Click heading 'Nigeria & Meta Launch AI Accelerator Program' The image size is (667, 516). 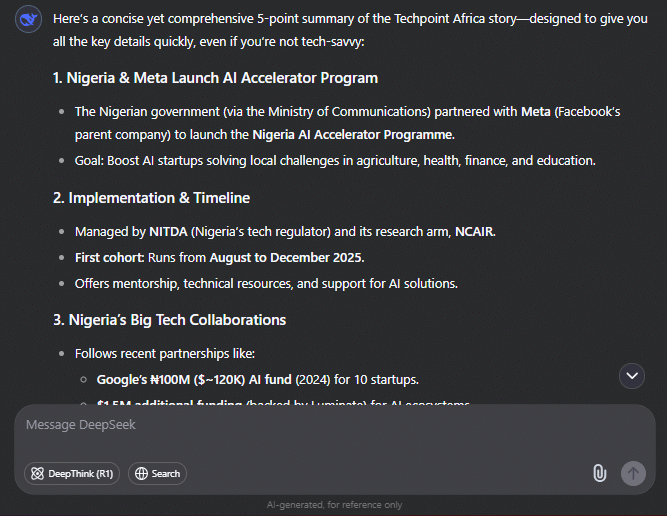pyautogui.click(x=216, y=78)
